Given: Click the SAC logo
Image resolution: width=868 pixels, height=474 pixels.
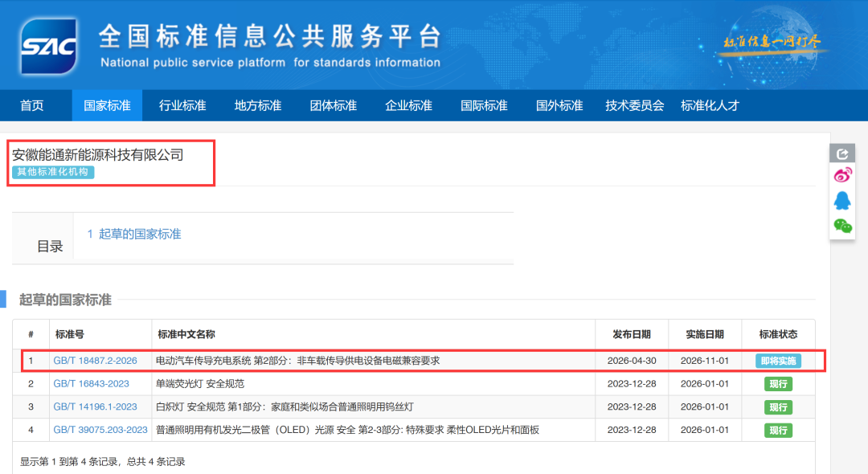Looking at the screenshot, I should 49,46.
